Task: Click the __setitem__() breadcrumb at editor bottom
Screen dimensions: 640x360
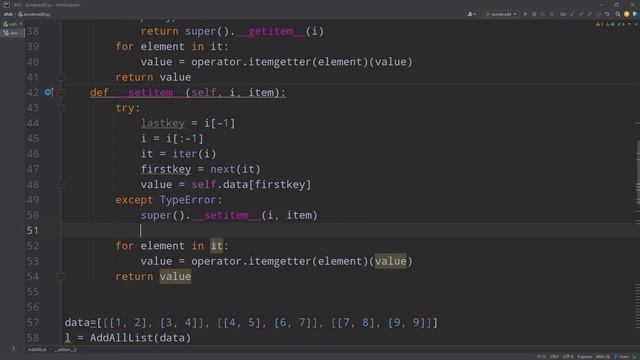Action: [x=66, y=350]
